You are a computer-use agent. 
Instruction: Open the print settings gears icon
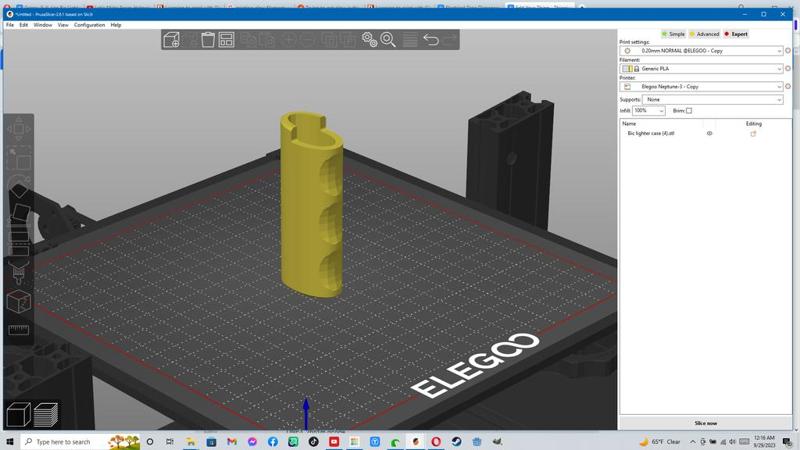pos(369,40)
